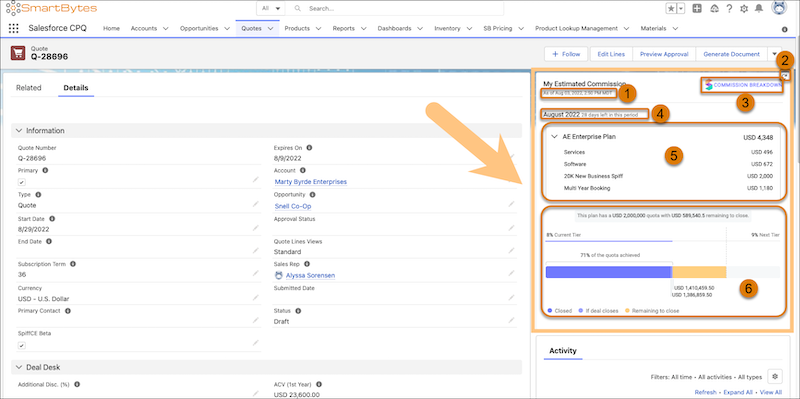Open the search scope All dropdown
This screenshot has width=800, height=399.
(270, 9)
